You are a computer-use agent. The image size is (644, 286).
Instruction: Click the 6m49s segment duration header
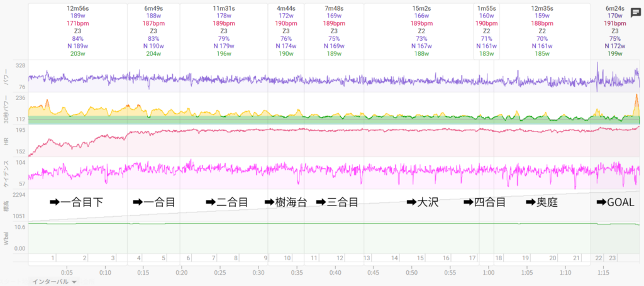[x=153, y=8]
